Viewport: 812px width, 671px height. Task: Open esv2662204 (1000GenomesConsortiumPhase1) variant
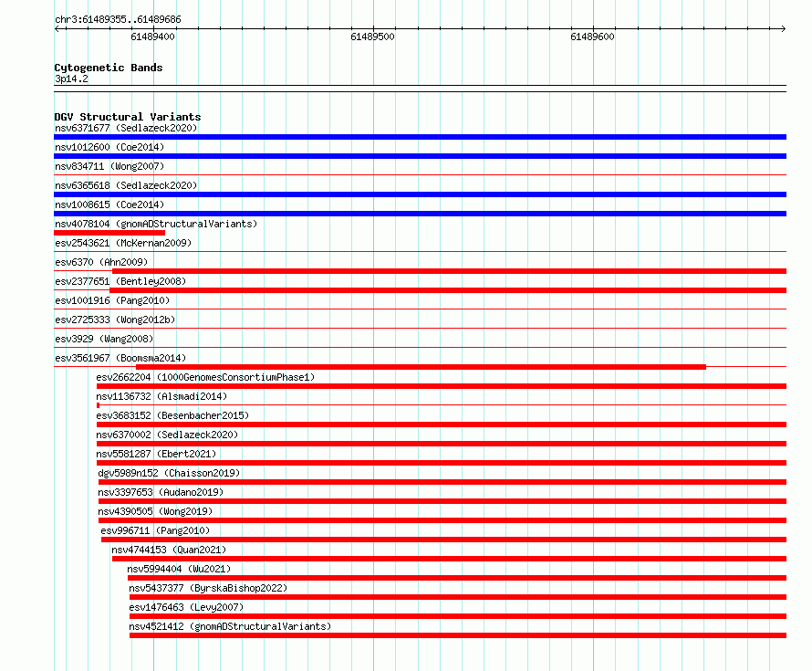tap(205, 377)
